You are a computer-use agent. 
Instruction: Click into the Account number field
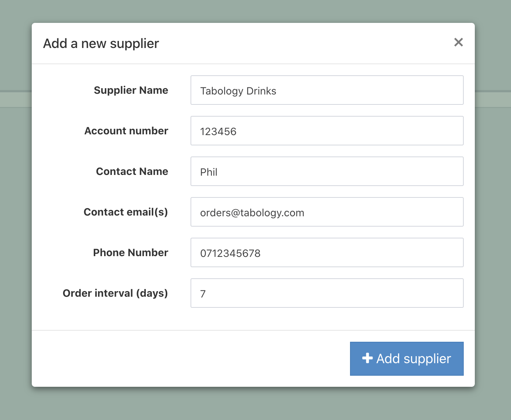[x=327, y=131]
